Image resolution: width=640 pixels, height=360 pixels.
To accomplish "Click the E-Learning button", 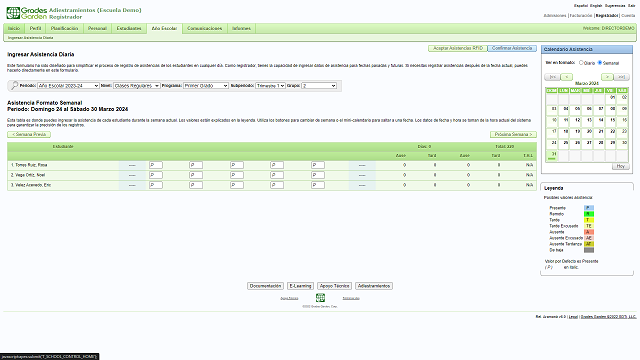I will [300, 286].
